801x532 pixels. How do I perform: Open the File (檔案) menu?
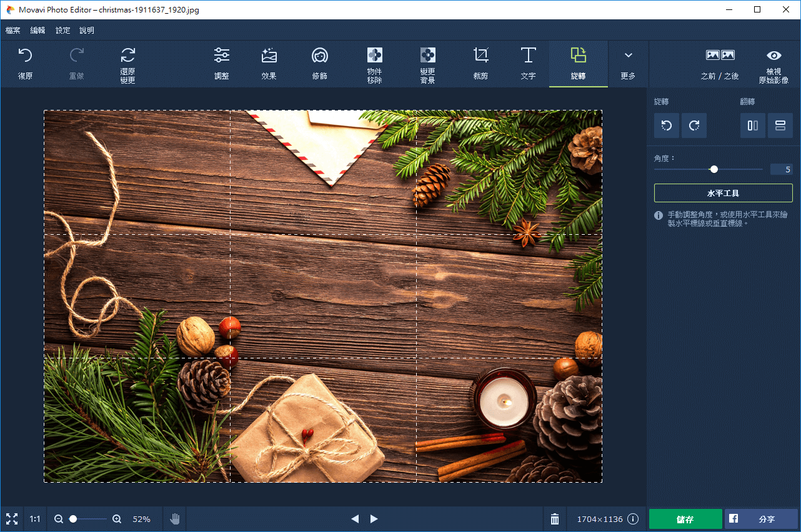point(13,30)
